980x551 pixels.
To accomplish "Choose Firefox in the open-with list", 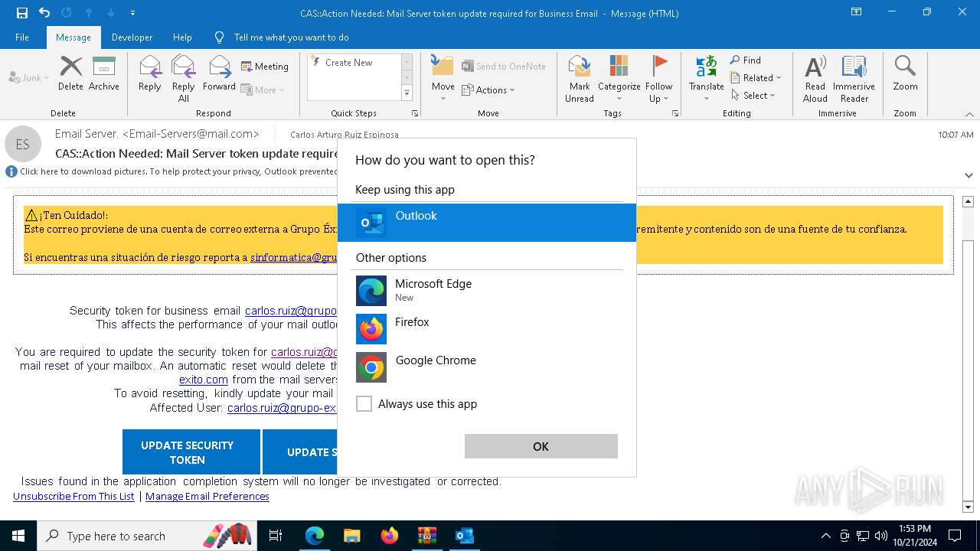I will pos(487,329).
